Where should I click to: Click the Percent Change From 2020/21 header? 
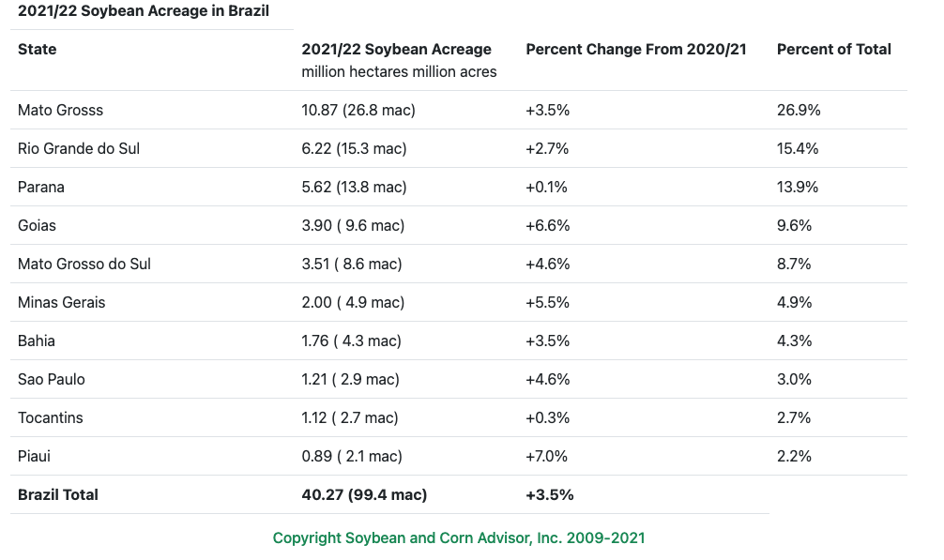(635, 50)
